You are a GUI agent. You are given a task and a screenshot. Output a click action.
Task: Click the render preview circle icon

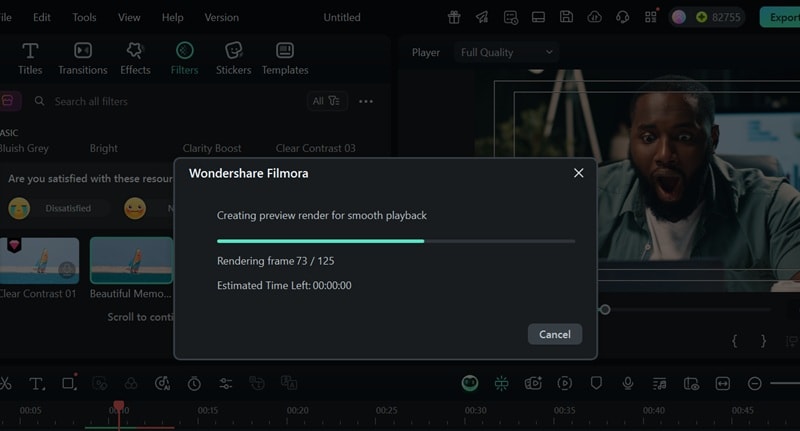click(565, 383)
